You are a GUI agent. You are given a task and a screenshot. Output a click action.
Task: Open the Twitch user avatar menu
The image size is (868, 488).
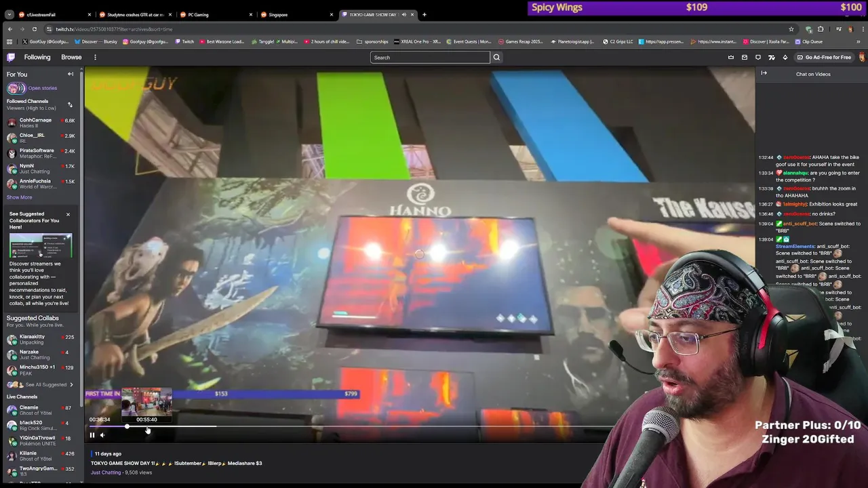tap(861, 58)
